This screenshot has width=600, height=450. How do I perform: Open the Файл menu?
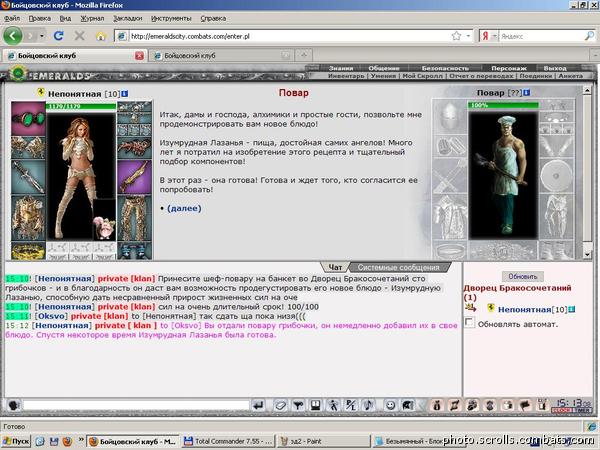pos(12,18)
